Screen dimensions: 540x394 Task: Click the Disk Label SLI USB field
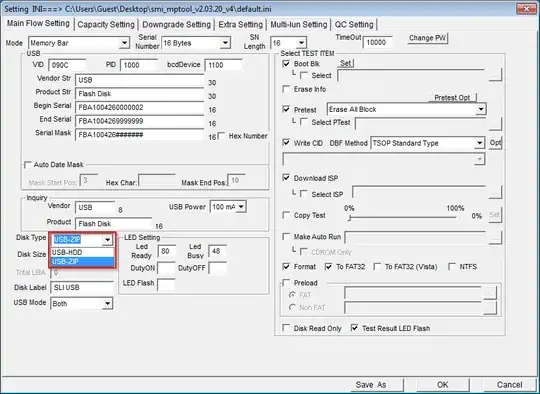coord(82,288)
